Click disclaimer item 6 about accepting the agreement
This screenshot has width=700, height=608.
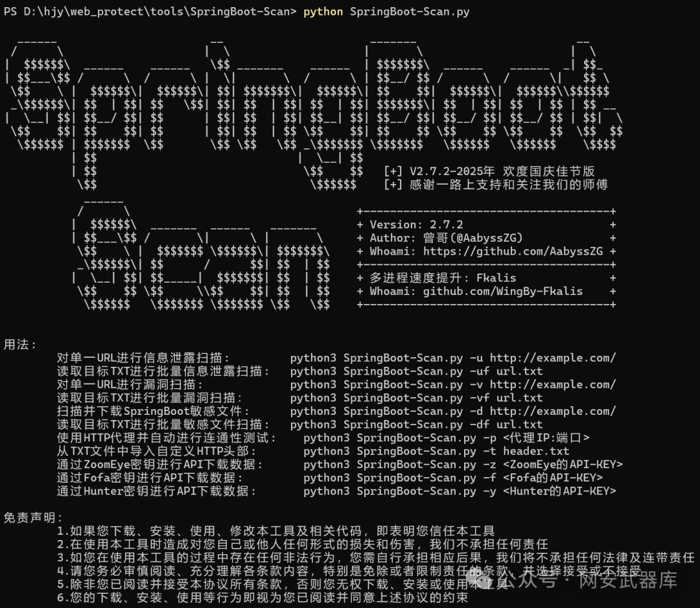(227, 602)
